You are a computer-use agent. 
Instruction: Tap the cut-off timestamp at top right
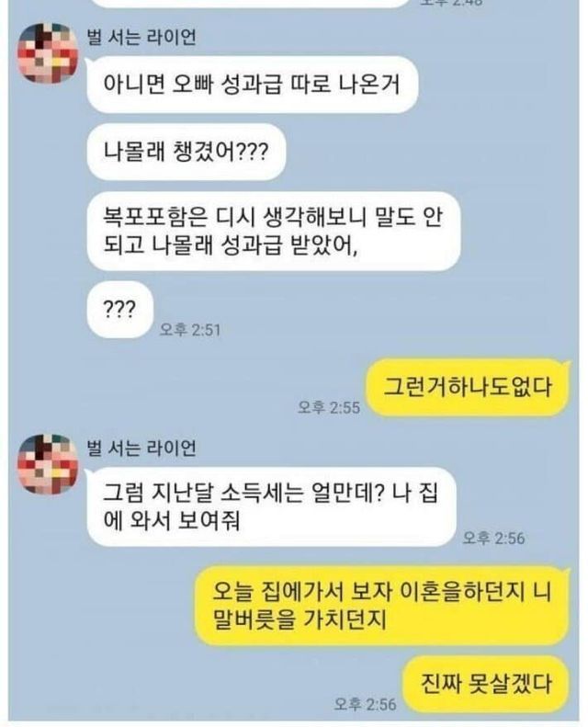click(x=452, y=3)
